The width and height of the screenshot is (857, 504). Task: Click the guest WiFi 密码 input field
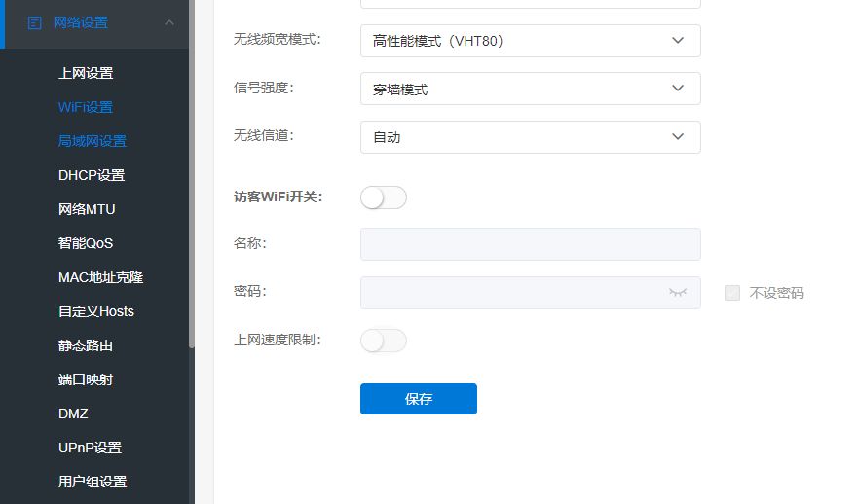point(511,293)
